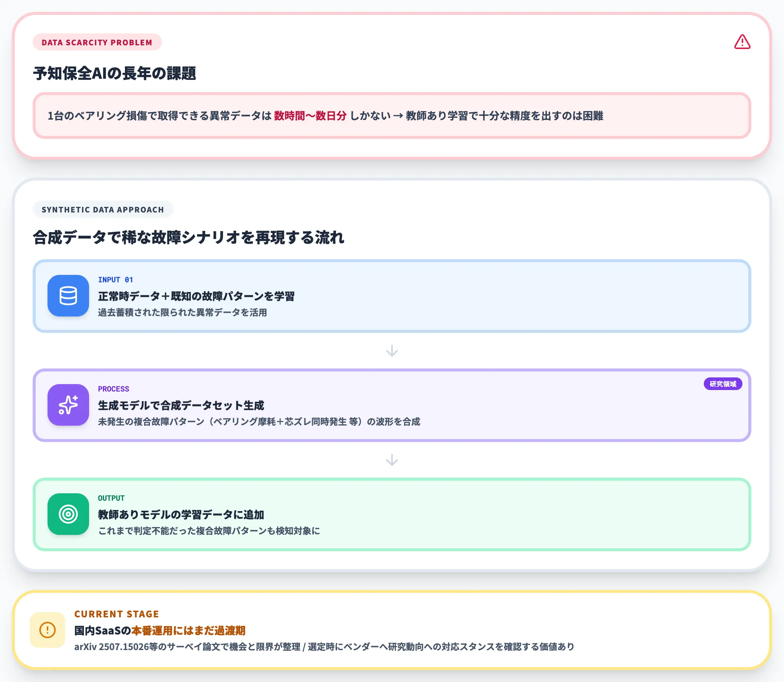784x682 pixels.
Task: Click the blue database icon for INPUT 01
Action: coord(68,296)
